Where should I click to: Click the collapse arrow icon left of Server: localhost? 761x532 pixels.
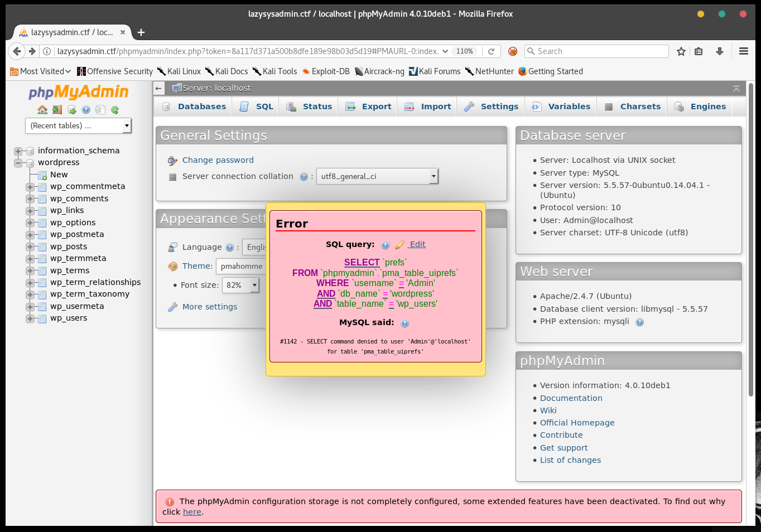tap(159, 88)
